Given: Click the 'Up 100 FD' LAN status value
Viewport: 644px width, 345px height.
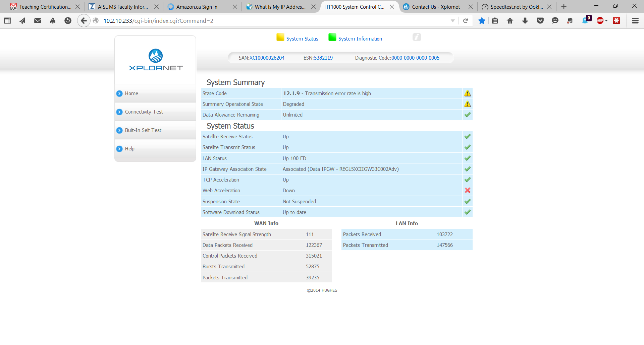Looking at the screenshot, I should (294, 158).
